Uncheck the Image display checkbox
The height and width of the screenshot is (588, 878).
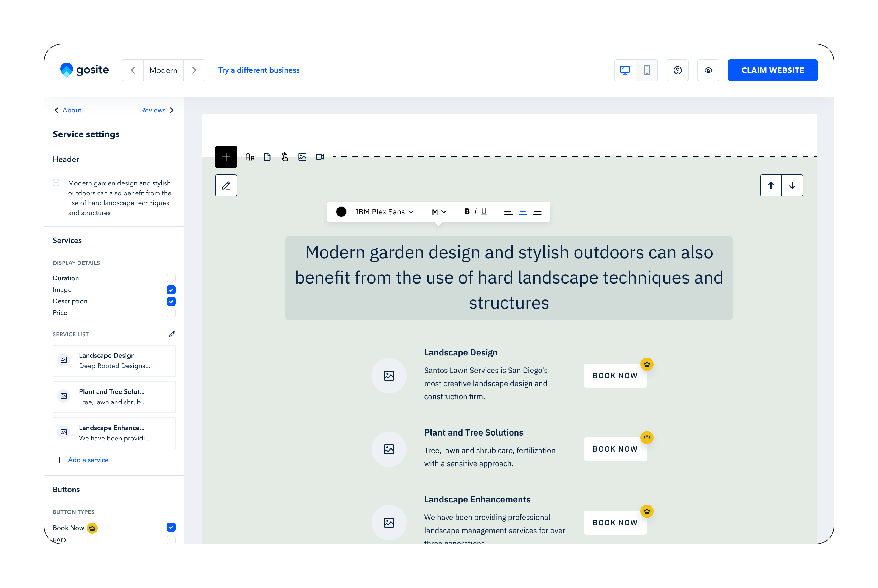click(x=171, y=290)
